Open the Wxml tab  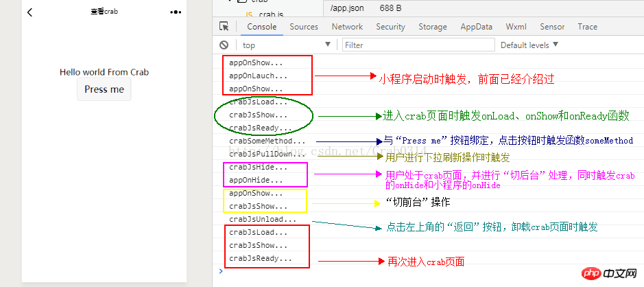[x=516, y=26]
